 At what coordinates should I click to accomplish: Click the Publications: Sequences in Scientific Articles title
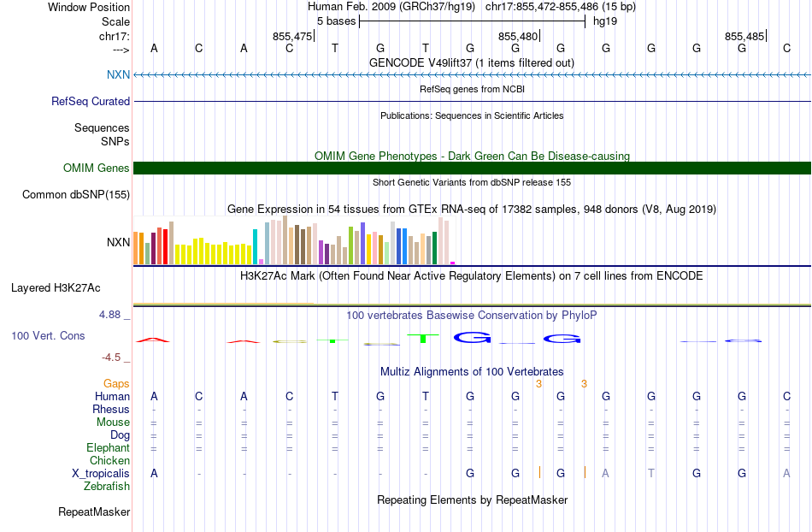pyautogui.click(x=472, y=115)
